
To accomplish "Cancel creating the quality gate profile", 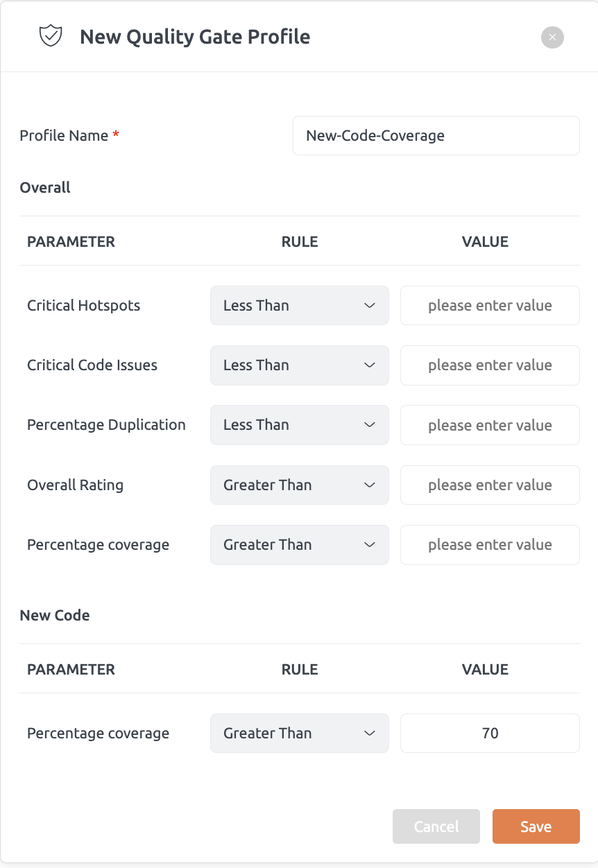I will (436, 826).
